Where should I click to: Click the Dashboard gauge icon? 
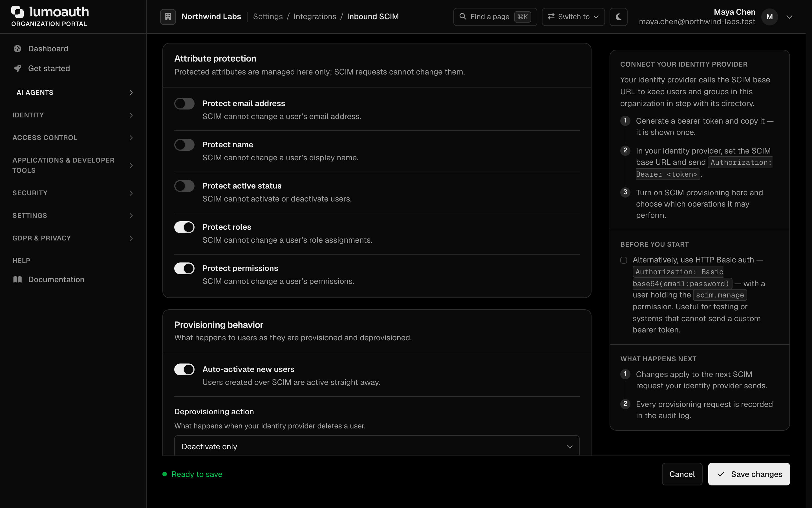tap(17, 49)
